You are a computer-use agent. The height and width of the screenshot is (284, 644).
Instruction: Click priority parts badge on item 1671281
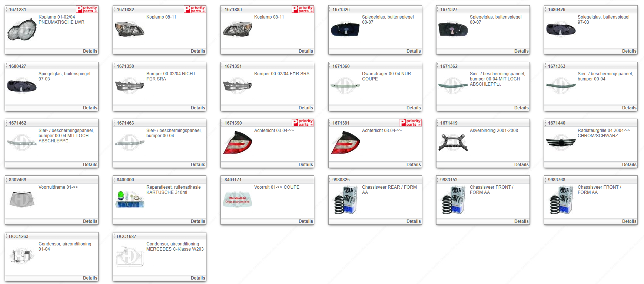click(87, 9)
